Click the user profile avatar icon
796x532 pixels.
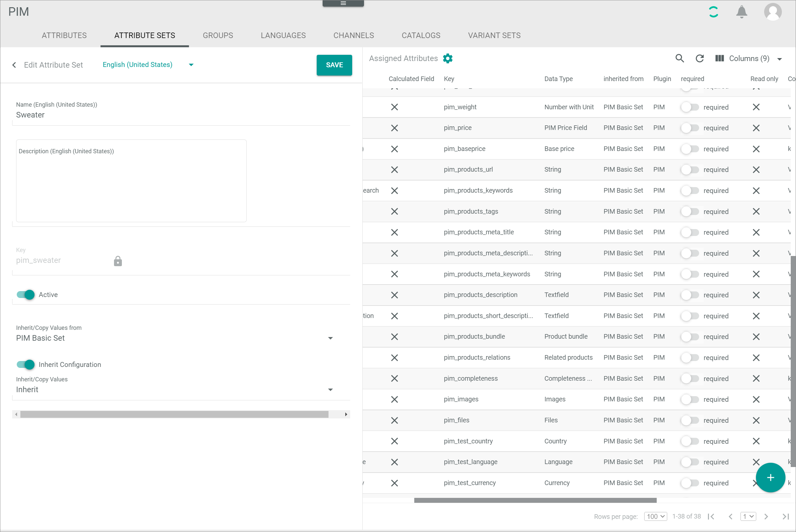773,12
